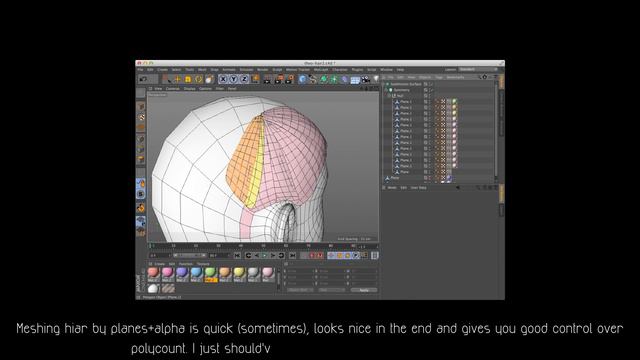This screenshot has width=640, height=360.
Task: Collapse the Subdivision Surface tree node
Action: pos(384,84)
